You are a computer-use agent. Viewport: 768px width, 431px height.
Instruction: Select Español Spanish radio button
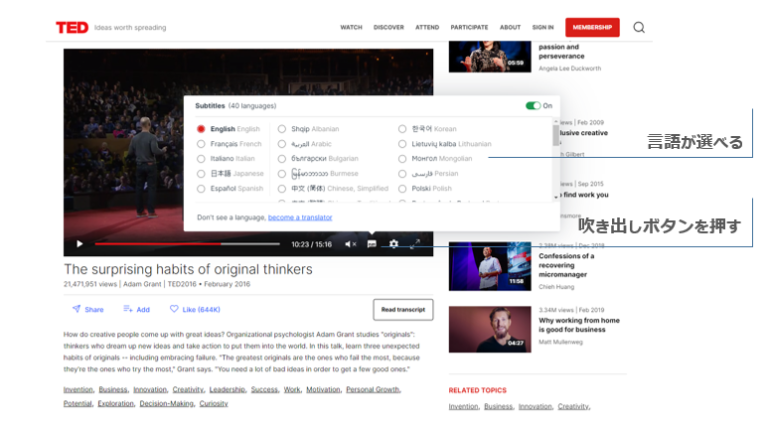pos(201,189)
